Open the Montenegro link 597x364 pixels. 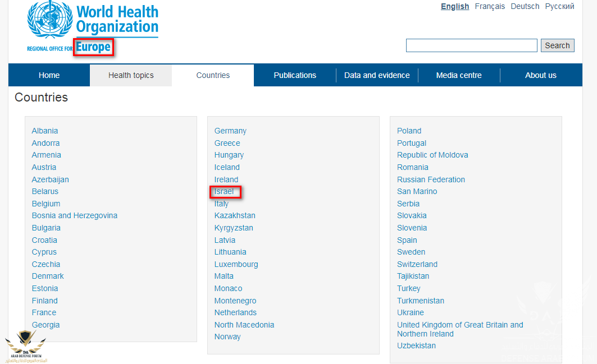pos(235,301)
